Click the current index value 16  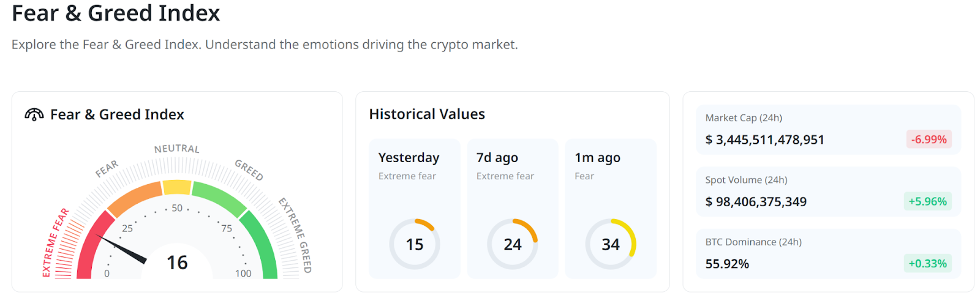pos(177,263)
